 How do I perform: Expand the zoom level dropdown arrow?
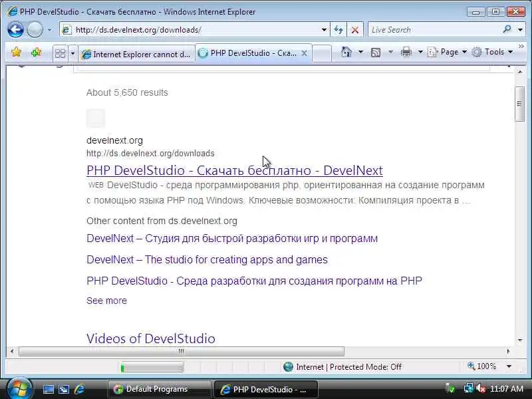pyautogui.click(x=509, y=366)
